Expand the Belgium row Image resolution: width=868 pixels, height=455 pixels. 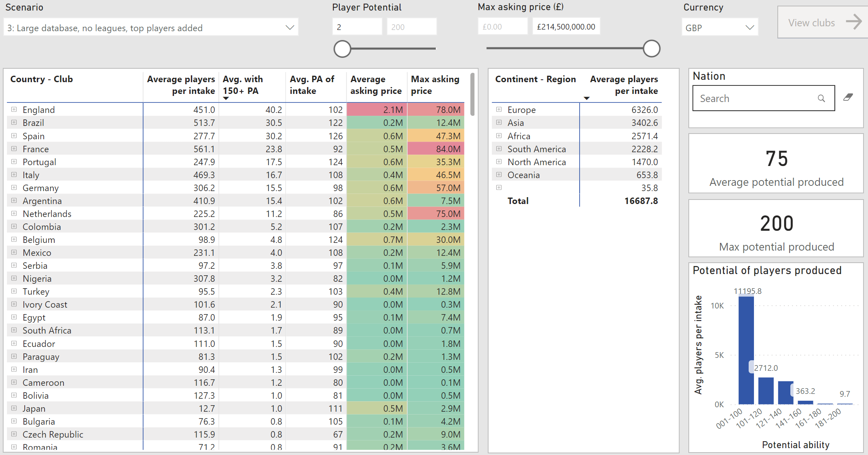pyautogui.click(x=14, y=239)
